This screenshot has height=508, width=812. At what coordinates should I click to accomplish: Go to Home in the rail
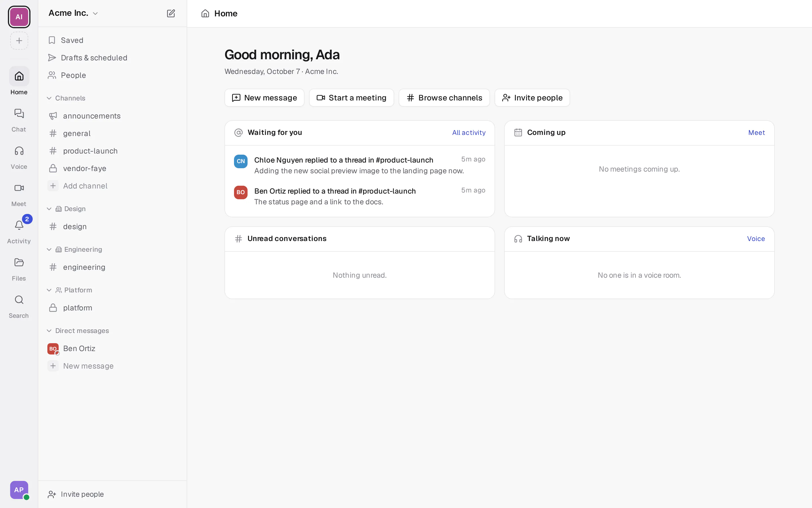[x=19, y=81]
